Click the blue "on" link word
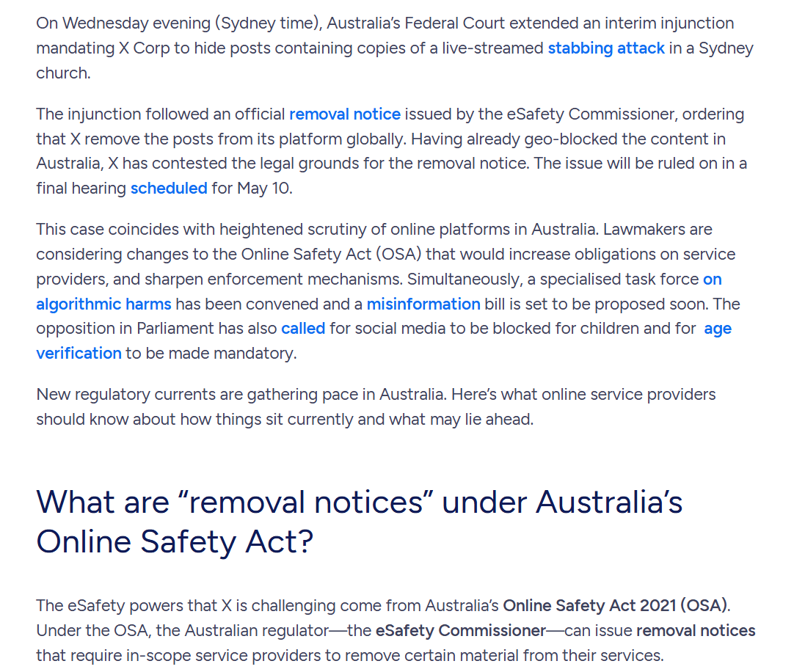 click(x=712, y=279)
